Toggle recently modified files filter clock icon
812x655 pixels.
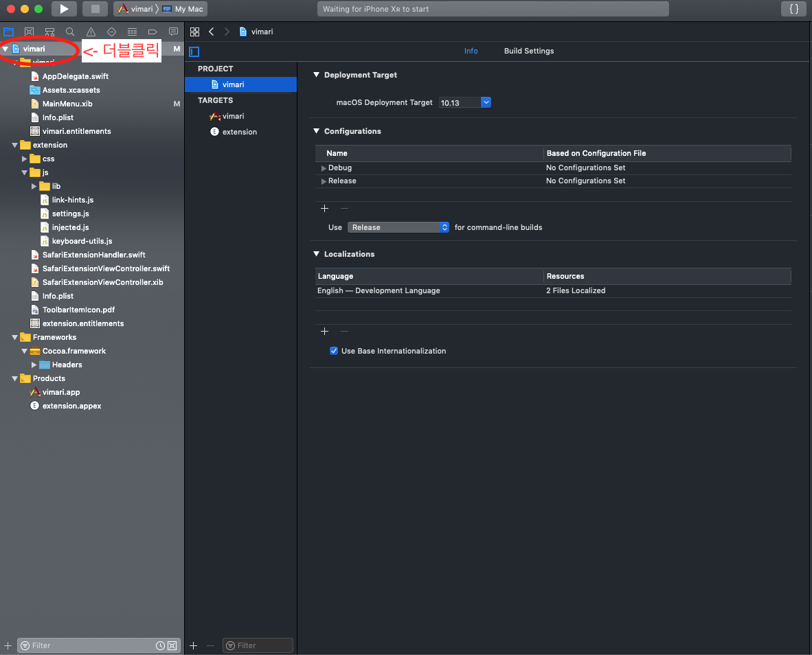[161, 645]
